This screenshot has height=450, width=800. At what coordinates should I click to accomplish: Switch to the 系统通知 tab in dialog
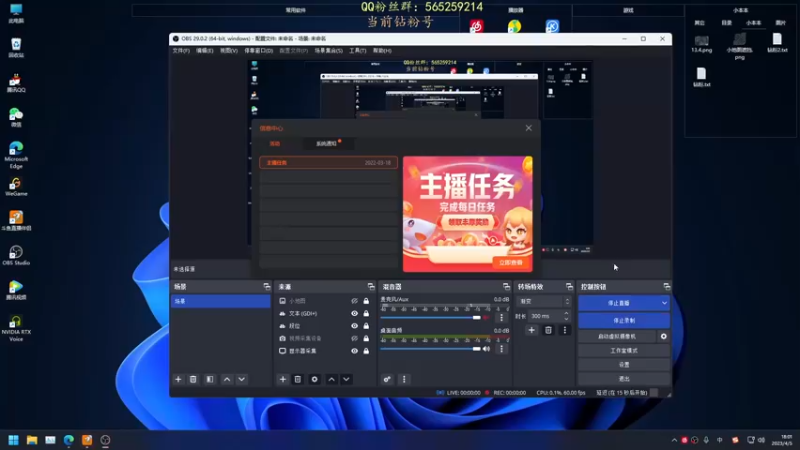(326, 144)
